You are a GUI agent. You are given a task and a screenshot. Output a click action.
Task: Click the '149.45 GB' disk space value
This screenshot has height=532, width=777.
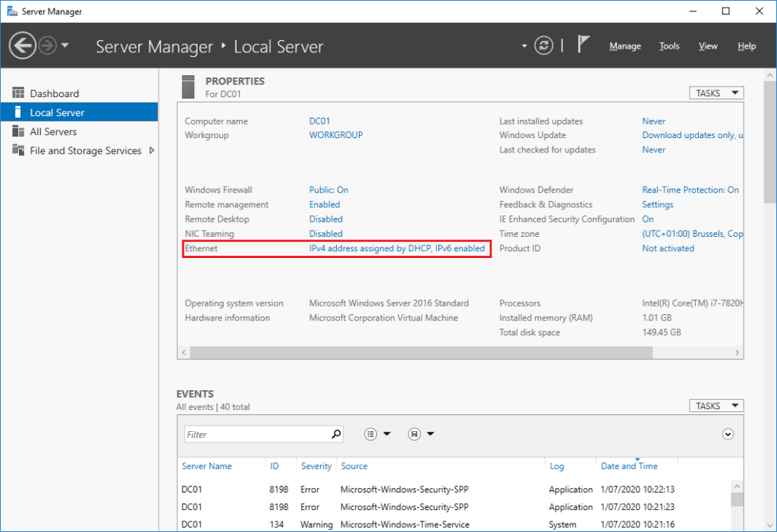click(x=662, y=332)
